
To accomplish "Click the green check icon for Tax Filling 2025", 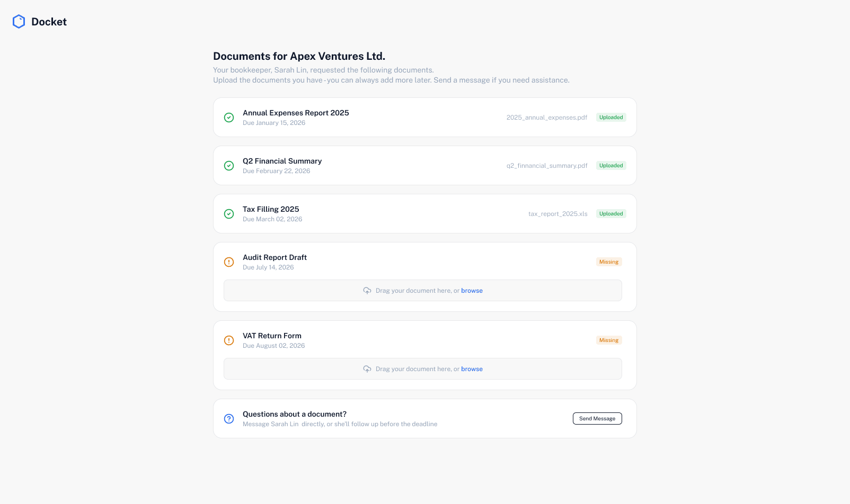I will tap(229, 214).
